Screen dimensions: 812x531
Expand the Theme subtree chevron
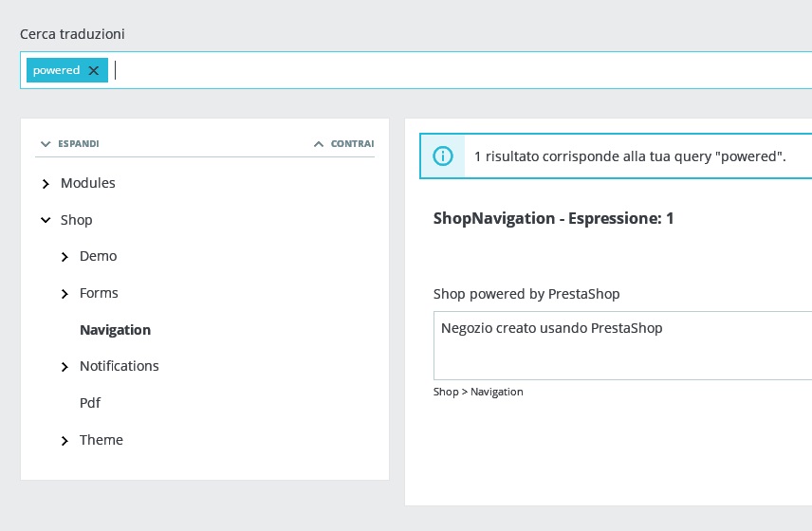[65, 441]
